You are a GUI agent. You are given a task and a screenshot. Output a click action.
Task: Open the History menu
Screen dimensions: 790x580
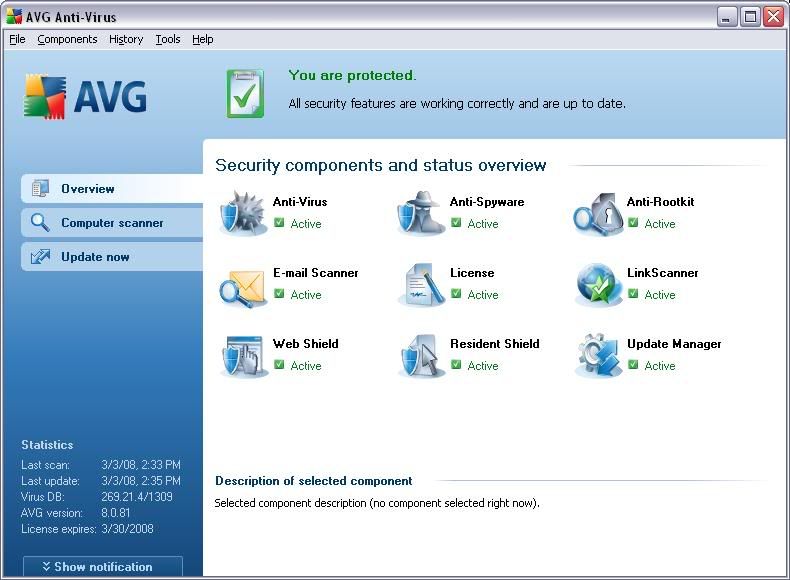pos(126,39)
